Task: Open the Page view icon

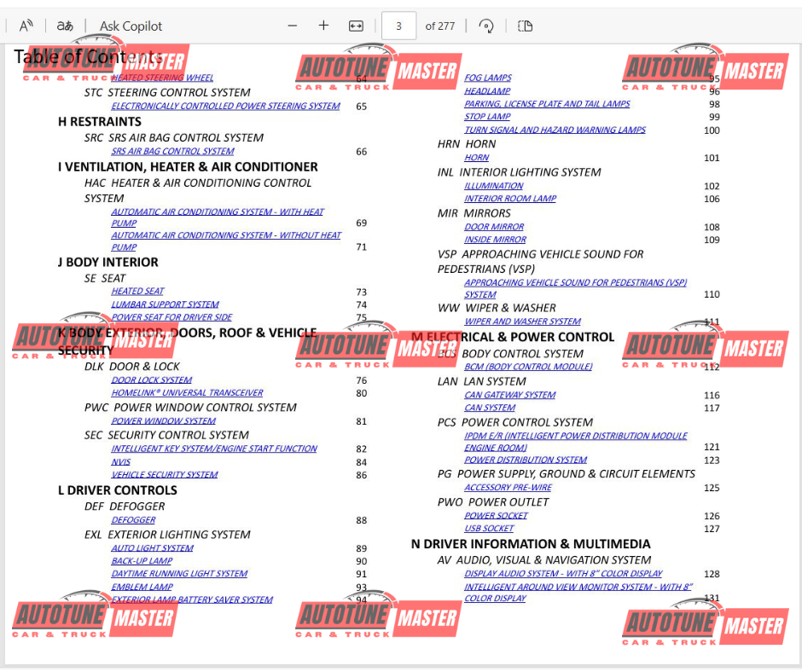Action: pyautogui.click(x=526, y=26)
